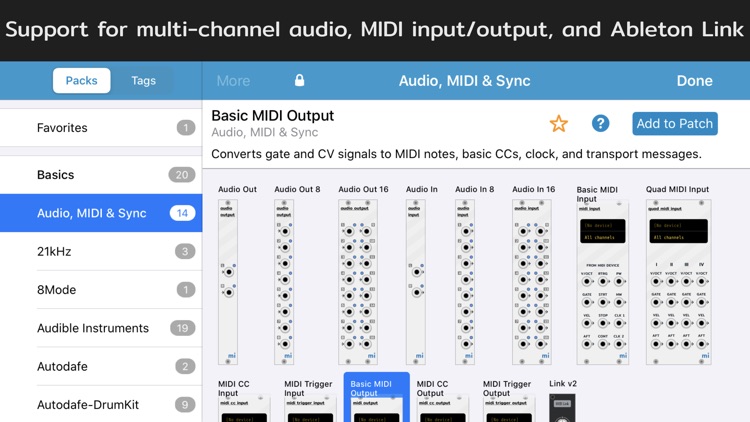Select the 8Mode pack

click(x=101, y=289)
